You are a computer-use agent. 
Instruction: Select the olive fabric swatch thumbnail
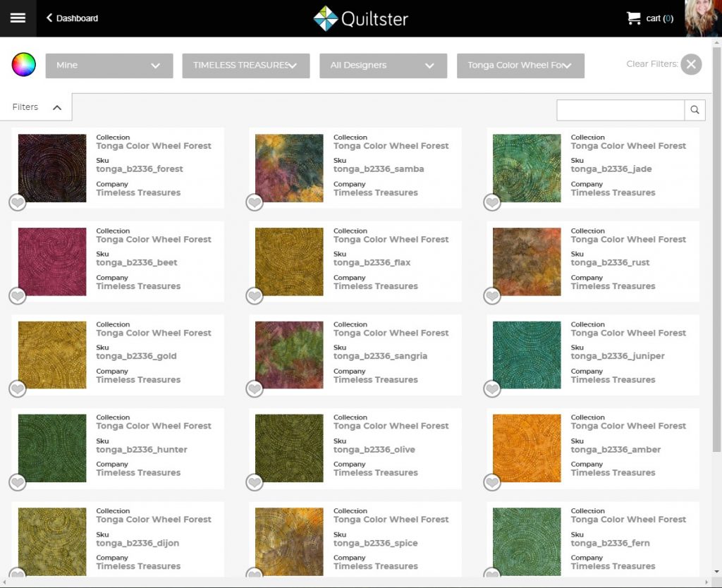point(289,448)
